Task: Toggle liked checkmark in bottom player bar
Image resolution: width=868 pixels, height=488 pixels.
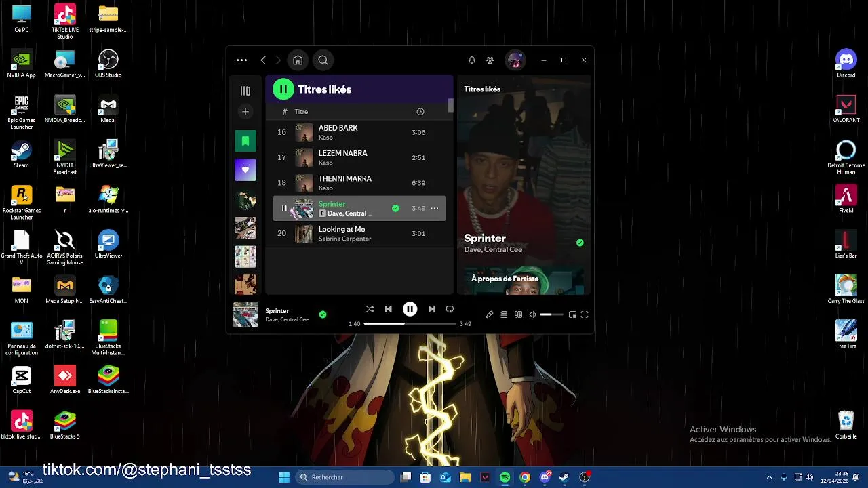Action: coord(323,314)
